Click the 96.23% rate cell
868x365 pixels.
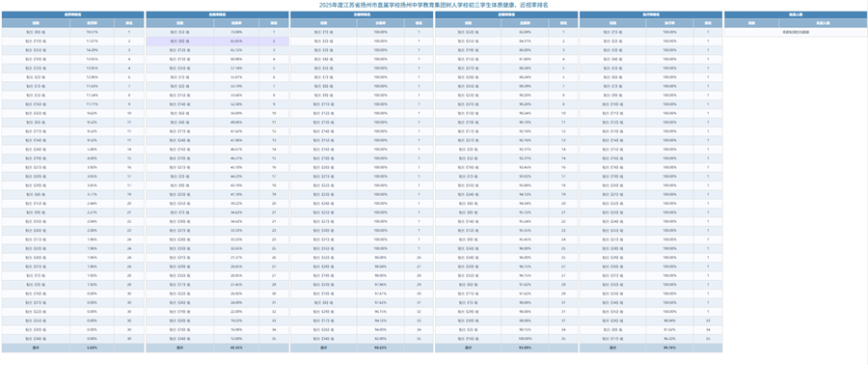click(x=670, y=338)
